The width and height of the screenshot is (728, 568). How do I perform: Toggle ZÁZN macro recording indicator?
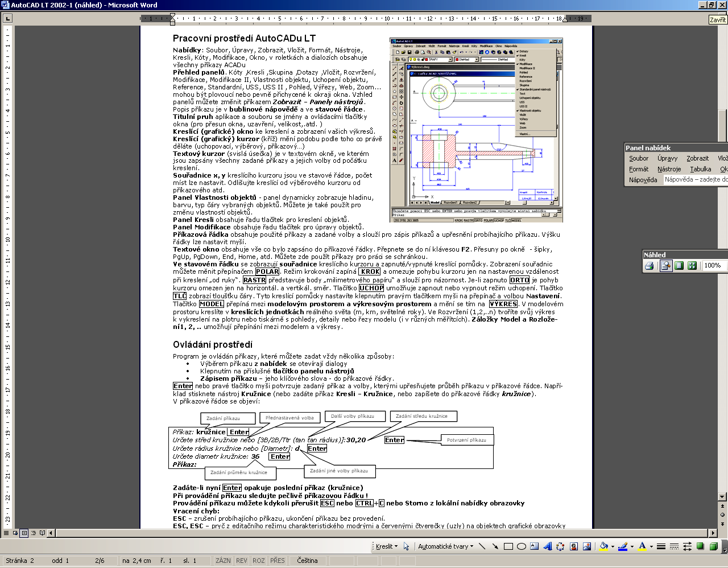(223, 561)
